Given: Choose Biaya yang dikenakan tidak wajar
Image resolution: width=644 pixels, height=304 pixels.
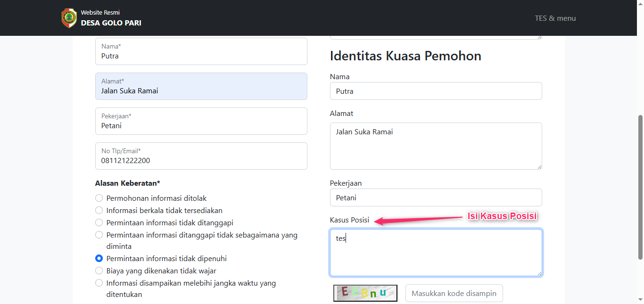Looking at the screenshot, I should click(99, 271).
